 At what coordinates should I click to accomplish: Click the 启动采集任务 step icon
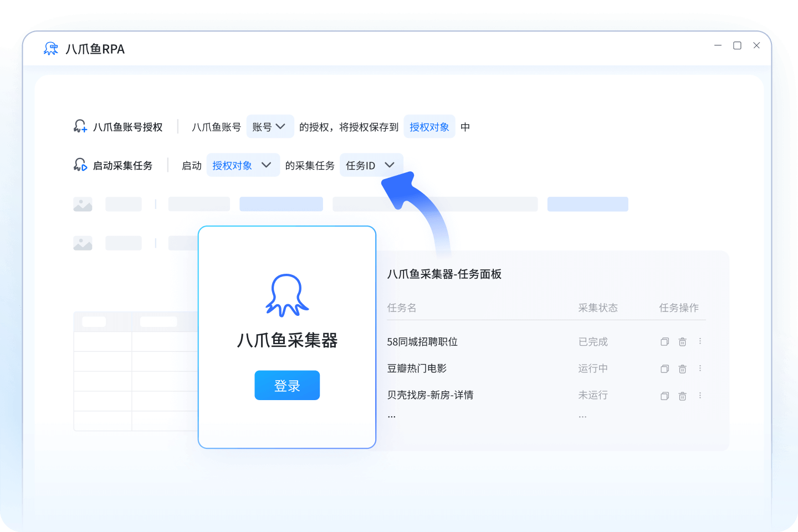click(80, 165)
